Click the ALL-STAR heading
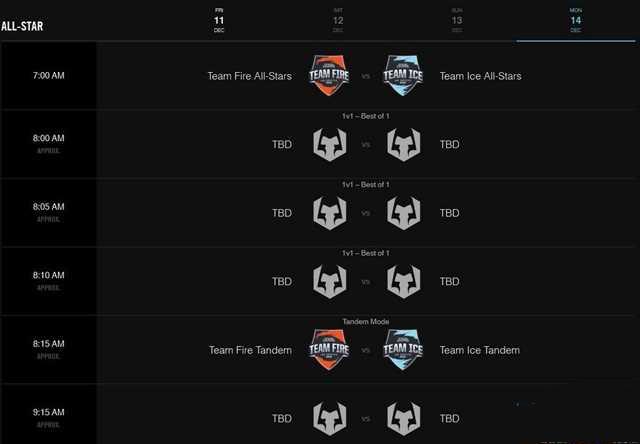640x444 pixels. pyautogui.click(x=22, y=25)
